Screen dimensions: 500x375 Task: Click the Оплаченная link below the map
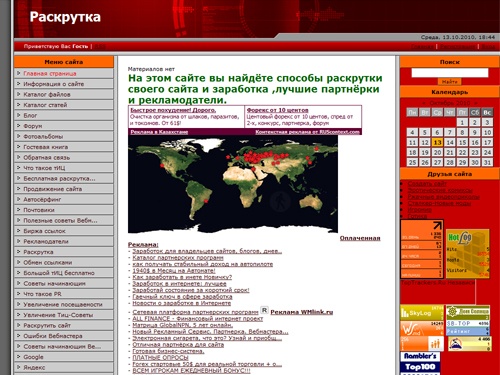tap(360, 238)
